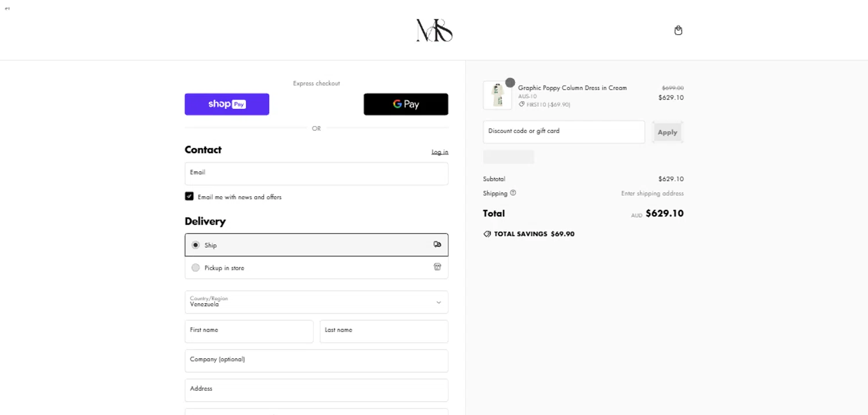Image resolution: width=868 pixels, height=415 pixels.
Task: Click the Contact section heading
Action: click(203, 149)
